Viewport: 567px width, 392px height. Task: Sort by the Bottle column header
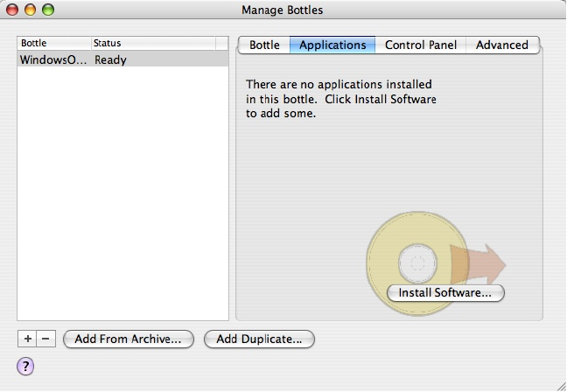click(52, 43)
